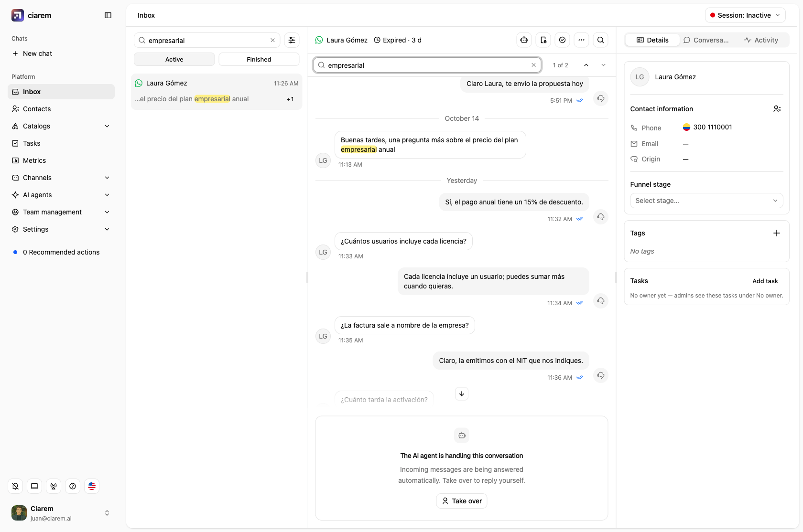Go to previous search match arrow
Image resolution: width=803 pixels, height=532 pixels.
(586, 65)
